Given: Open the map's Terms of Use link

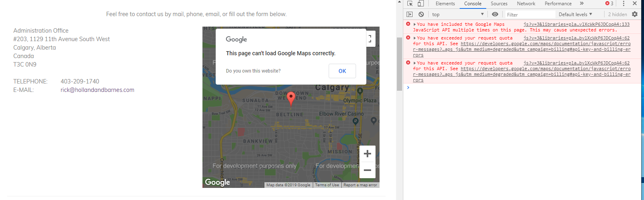Looking at the screenshot, I should point(327,185).
